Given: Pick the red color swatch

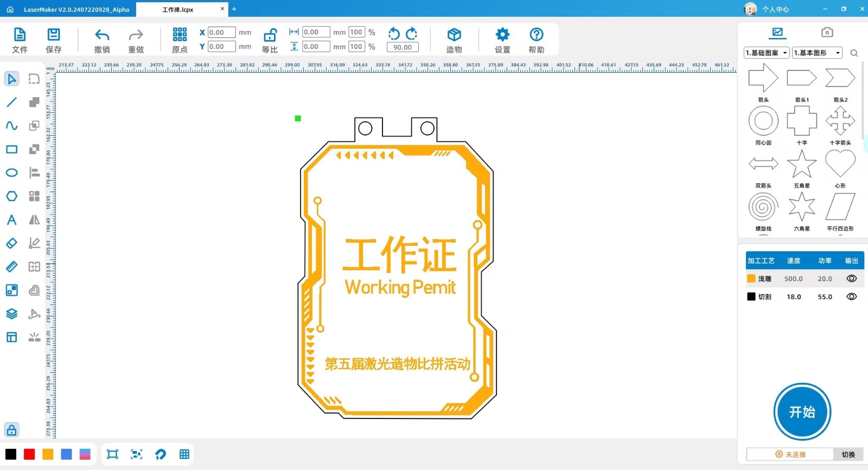Looking at the screenshot, I should pos(29,454).
